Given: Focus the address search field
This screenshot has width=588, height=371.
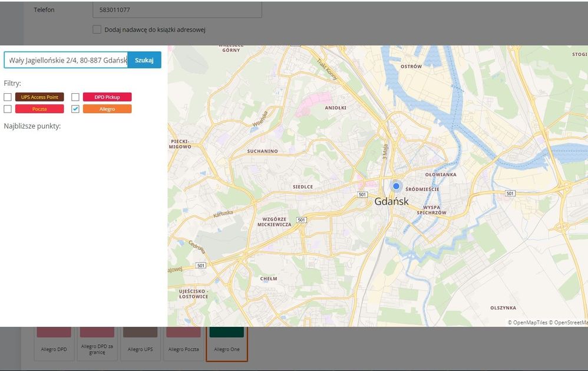Looking at the screenshot, I should tap(66, 60).
